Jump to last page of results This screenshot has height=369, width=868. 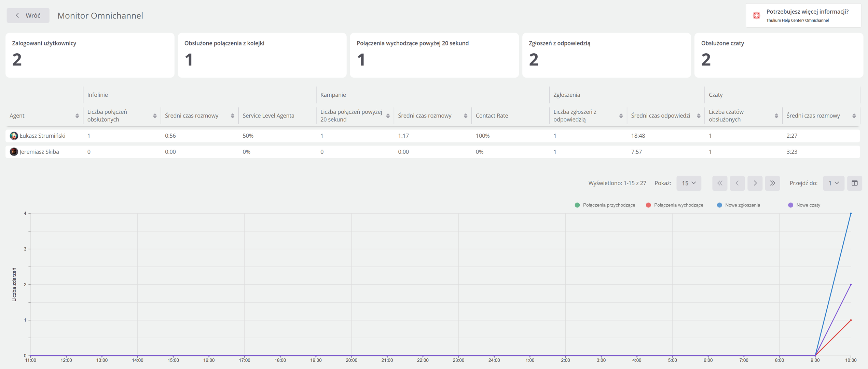772,183
